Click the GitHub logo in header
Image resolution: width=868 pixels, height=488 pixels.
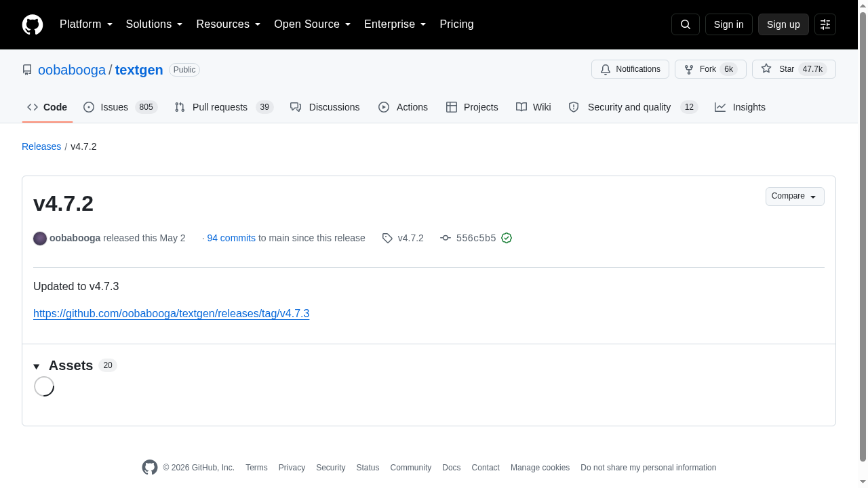click(33, 24)
